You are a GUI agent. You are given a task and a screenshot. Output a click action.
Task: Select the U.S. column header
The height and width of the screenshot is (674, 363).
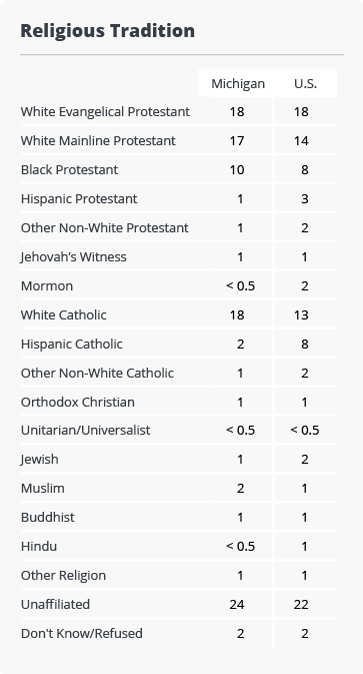tap(305, 83)
